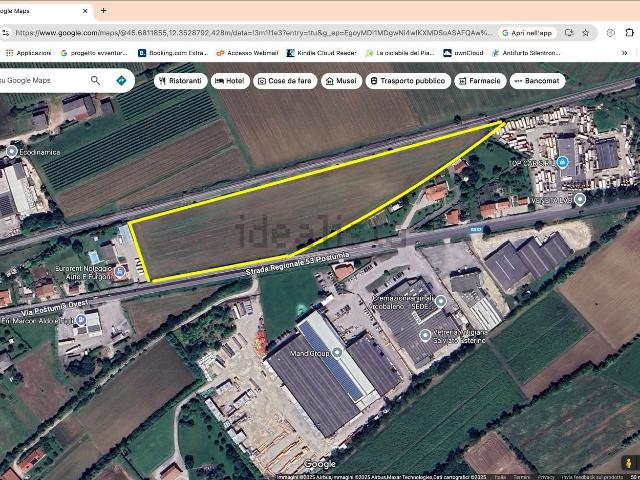The height and width of the screenshot is (480, 640).
Task: Click the blue map pin on Via Postumia Ovest
Action: (81, 320)
